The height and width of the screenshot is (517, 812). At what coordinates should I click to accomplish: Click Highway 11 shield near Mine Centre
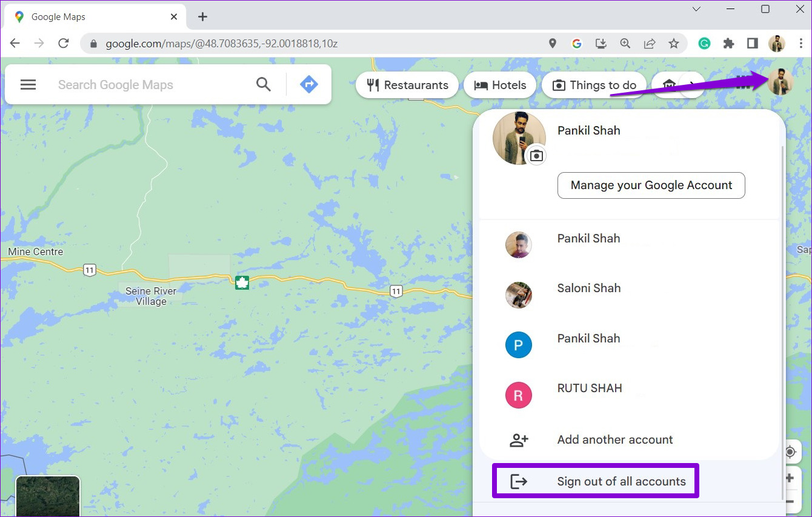coord(90,270)
